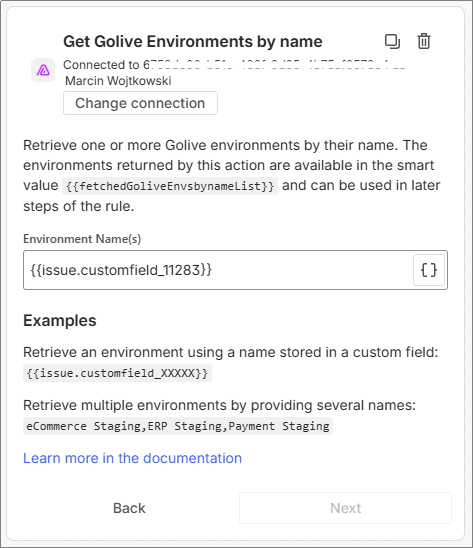Viewport: 473px width, 548px height.
Task: Click the Examples heading
Action: (x=60, y=320)
